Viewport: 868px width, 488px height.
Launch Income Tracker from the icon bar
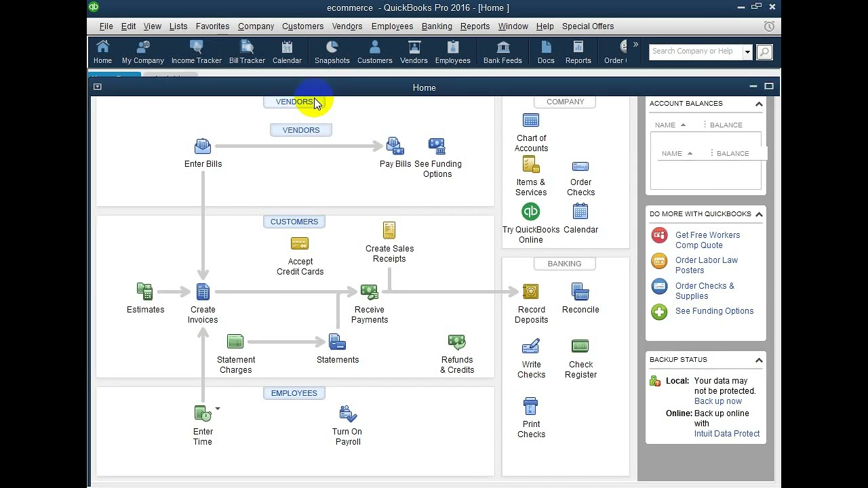(x=197, y=52)
